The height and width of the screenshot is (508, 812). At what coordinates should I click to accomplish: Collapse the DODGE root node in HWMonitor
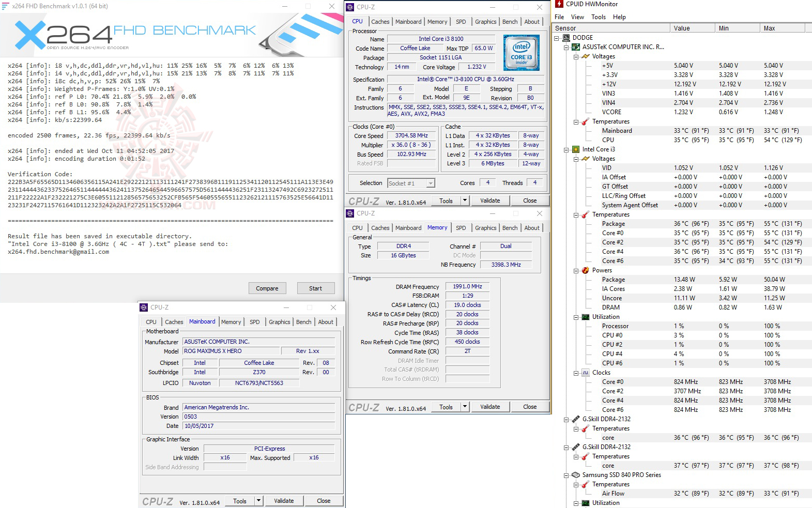(557, 38)
